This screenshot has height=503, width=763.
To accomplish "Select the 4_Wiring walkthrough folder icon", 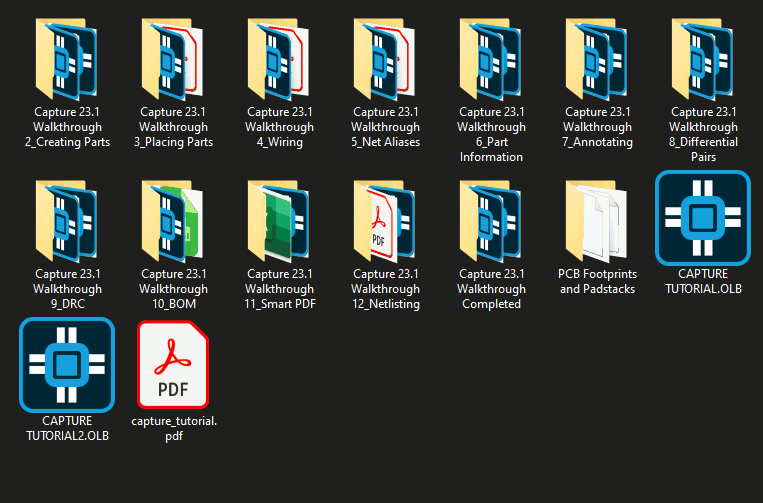I will click(279, 59).
